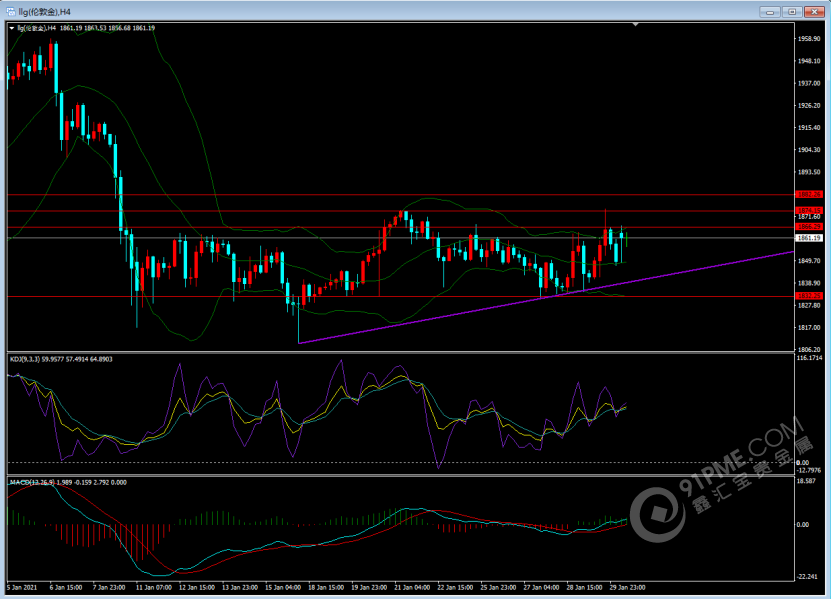
Task: Click the 1958.90 price scale value
Action: click(809, 39)
